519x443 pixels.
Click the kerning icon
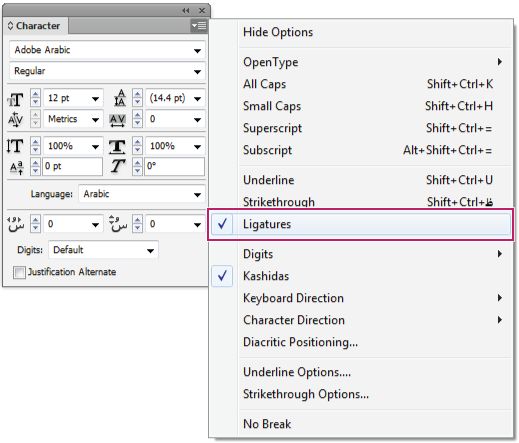pyautogui.click(x=15, y=119)
